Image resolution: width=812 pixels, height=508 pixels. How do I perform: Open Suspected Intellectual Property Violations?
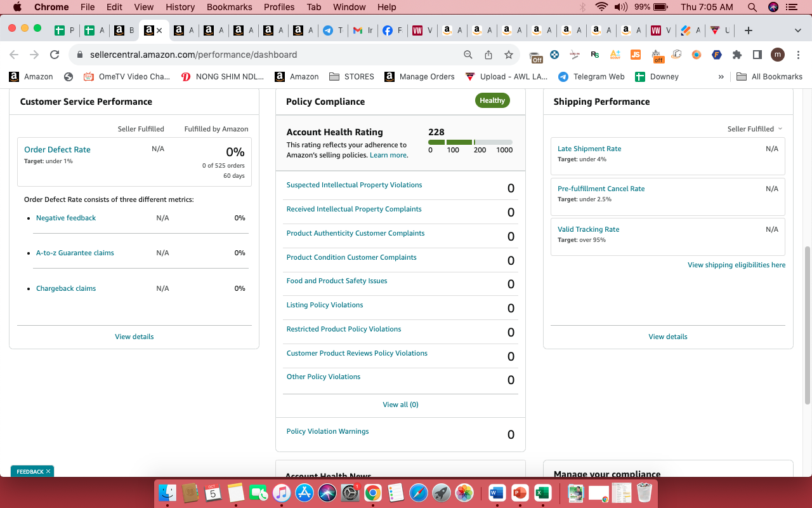(x=354, y=185)
